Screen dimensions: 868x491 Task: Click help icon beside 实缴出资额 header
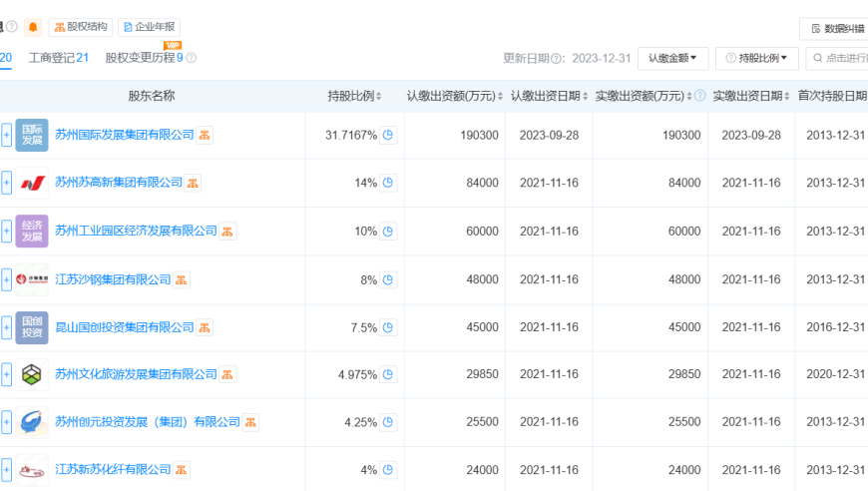[x=699, y=96]
